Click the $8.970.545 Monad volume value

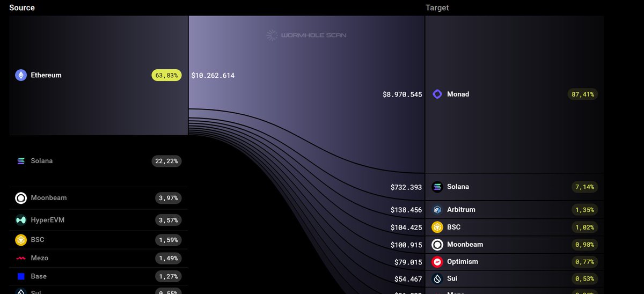pyautogui.click(x=402, y=94)
